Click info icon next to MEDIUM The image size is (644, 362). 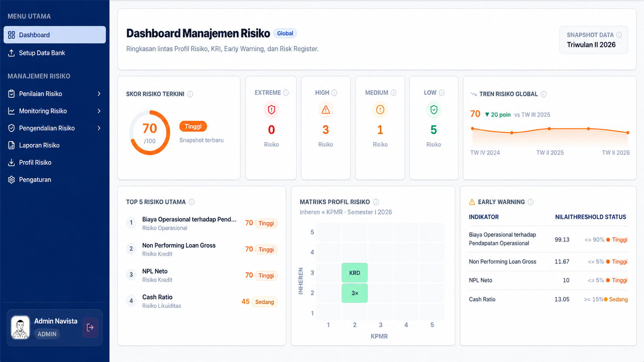click(x=393, y=93)
